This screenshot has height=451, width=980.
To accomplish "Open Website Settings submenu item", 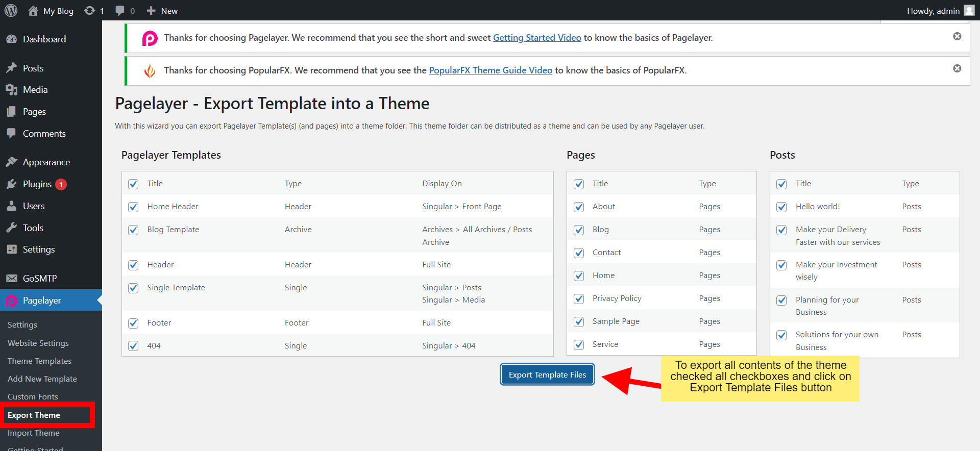I will coord(38,343).
